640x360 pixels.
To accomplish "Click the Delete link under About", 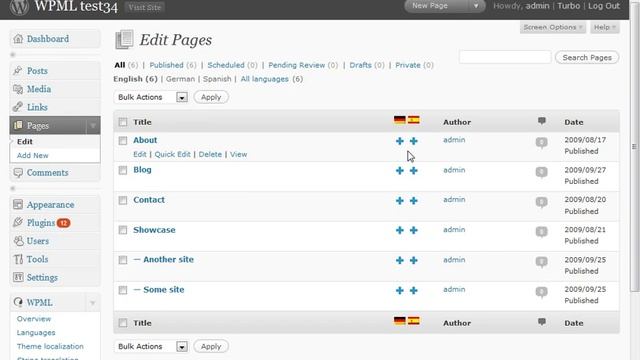I will [x=210, y=154].
